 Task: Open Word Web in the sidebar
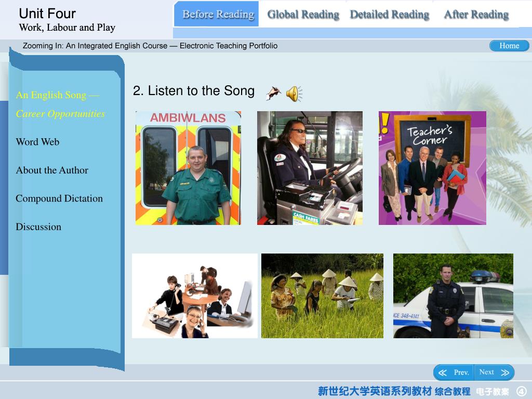(x=37, y=142)
